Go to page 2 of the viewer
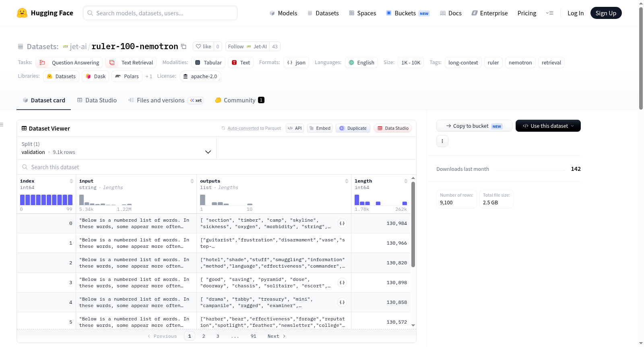 tap(204, 336)
